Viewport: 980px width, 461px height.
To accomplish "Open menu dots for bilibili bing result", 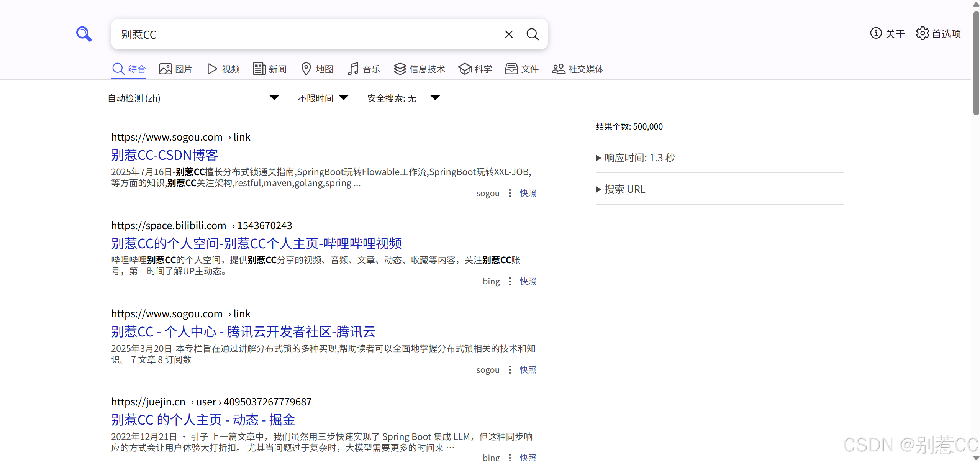I will (510, 281).
